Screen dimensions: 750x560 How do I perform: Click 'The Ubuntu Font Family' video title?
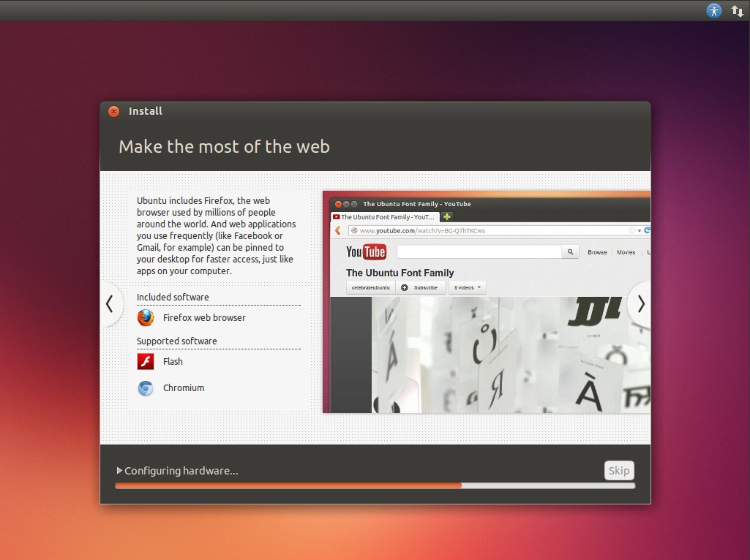click(x=400, y=273)
